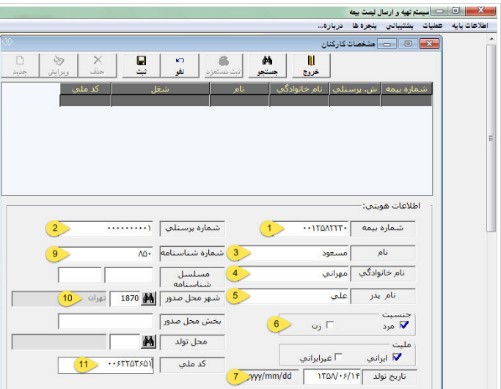Open the درباره... menu
501x389 pixels.
330,26
